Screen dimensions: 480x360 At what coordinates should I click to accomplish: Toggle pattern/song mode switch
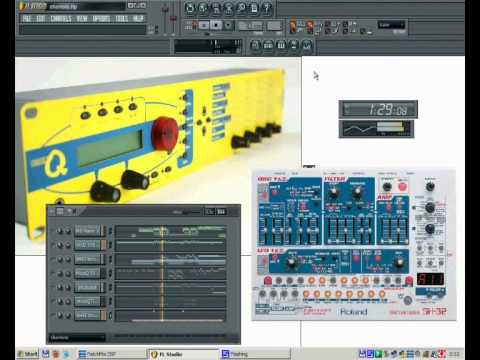click(x=189, y=25)
